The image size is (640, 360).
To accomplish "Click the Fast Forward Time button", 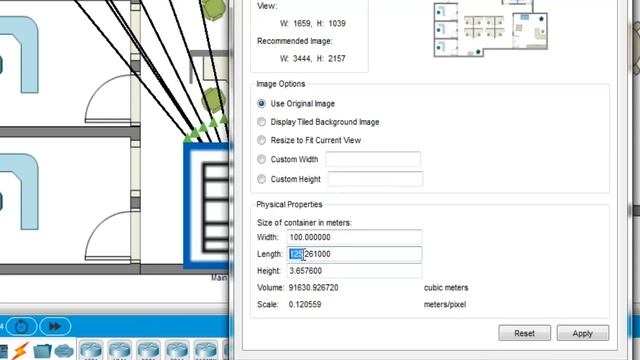I will pos(55,327).
